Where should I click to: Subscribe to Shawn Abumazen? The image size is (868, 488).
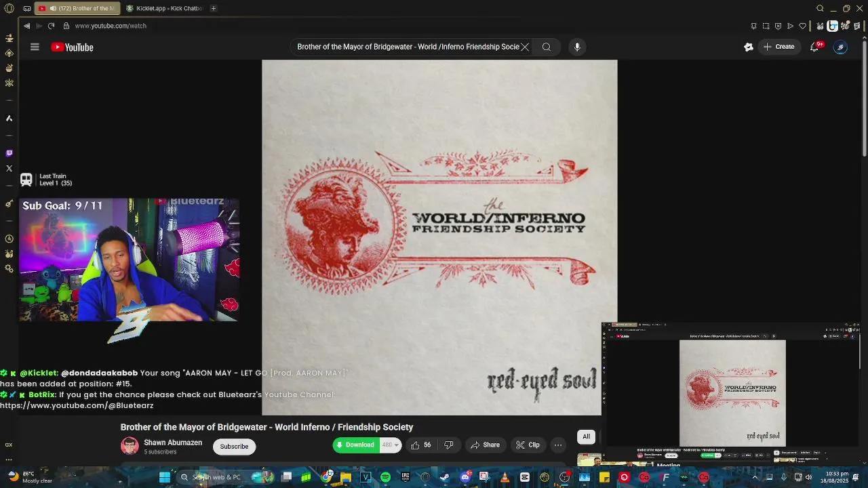pyautogui.click(x=234, y=446)
